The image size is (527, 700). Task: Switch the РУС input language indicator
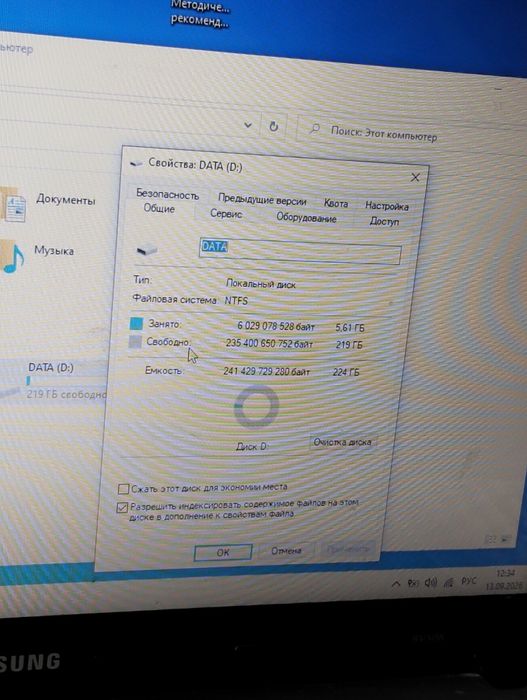click(x=468, y=581)
